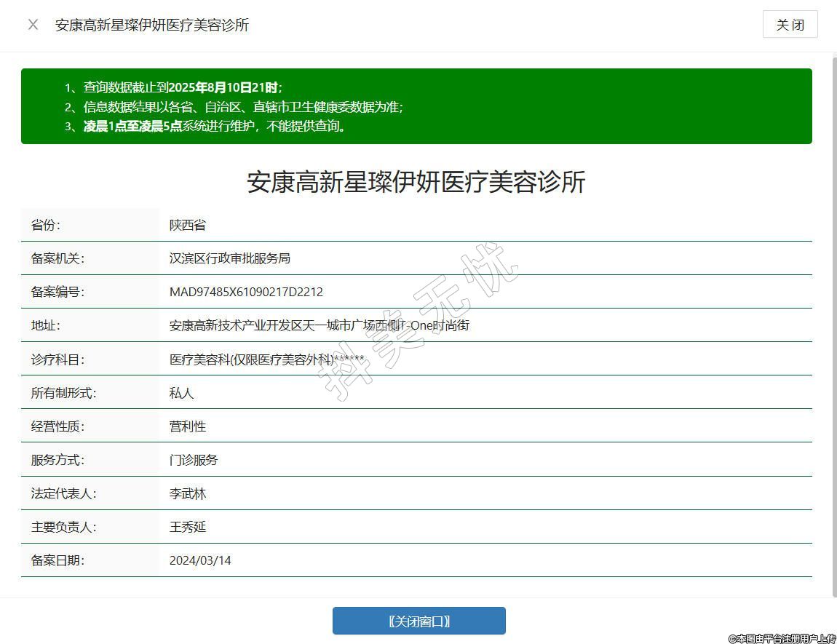Click the notice about 卫生健康委 data

(x=243, y=107)
